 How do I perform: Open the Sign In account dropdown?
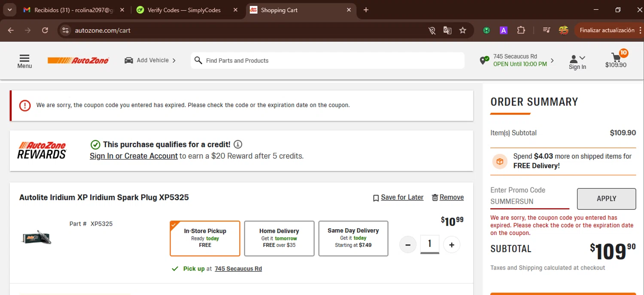click(577, 62)
